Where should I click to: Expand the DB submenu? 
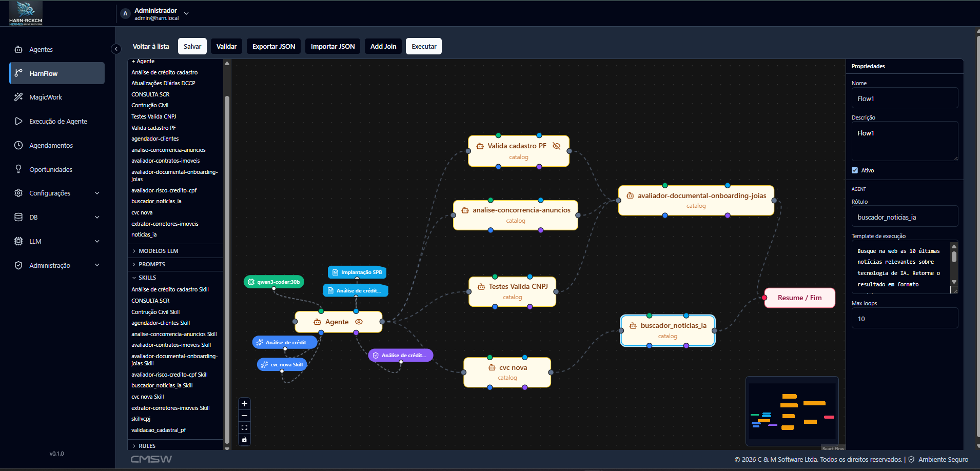(97, 217)
